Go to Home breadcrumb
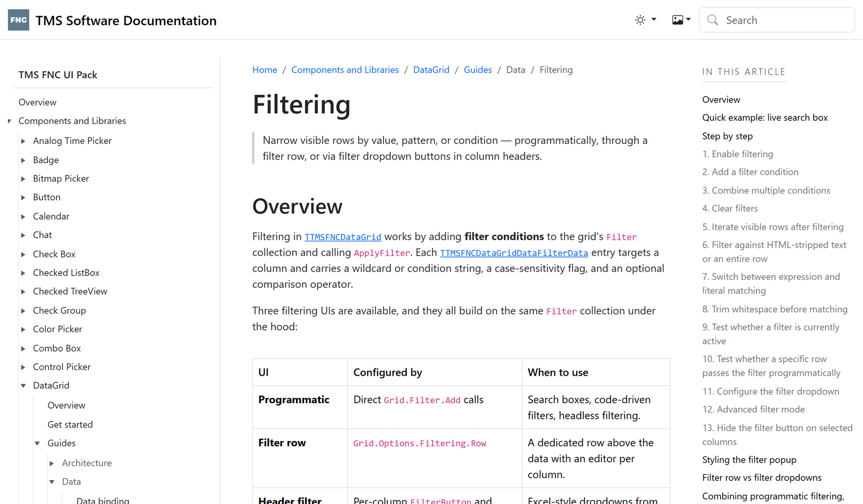Viewport: 863px width, 504px height. (265, 70)
